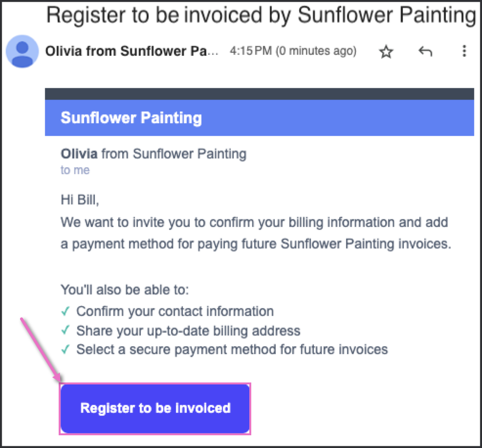Click the Register to be invoiced button
The image size is (482, 448).
pos(155,409)
